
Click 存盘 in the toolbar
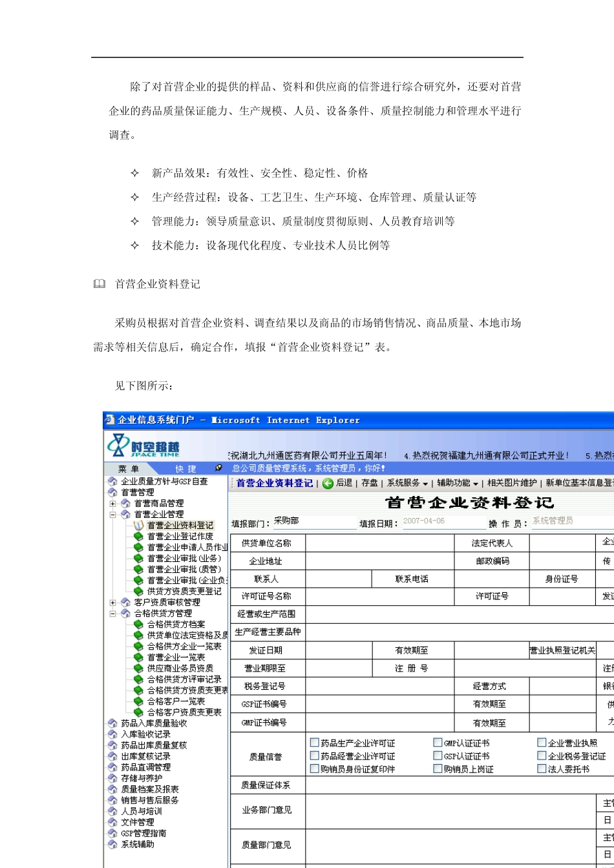tap(369, 483)
